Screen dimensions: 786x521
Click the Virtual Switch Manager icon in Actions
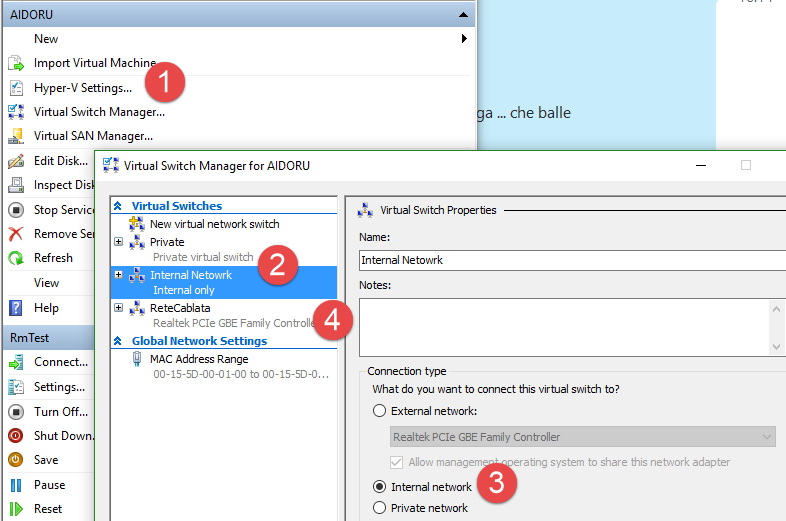(16, 112)
